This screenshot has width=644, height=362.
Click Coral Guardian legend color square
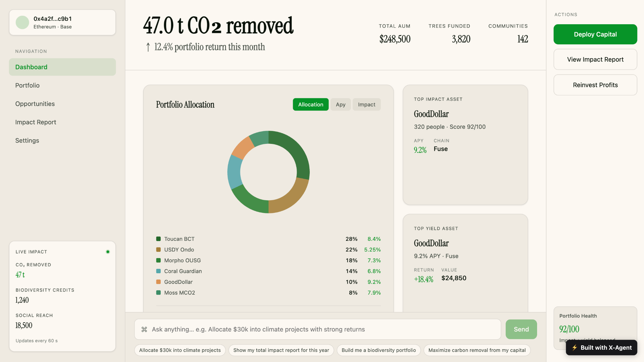coord(158,271)
